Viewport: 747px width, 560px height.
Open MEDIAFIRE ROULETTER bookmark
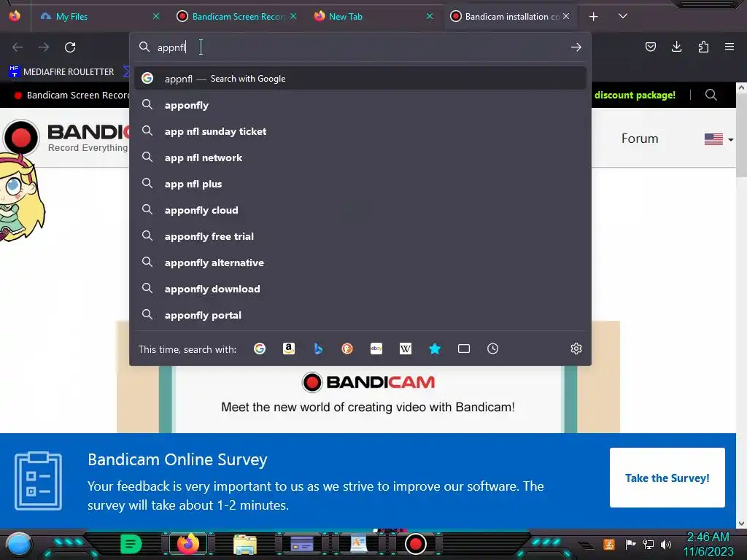point(61,72)
